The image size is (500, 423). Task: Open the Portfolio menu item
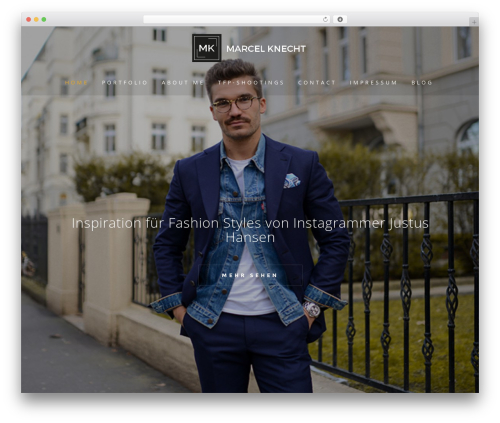pyautogui.click(x=124, y=83)
